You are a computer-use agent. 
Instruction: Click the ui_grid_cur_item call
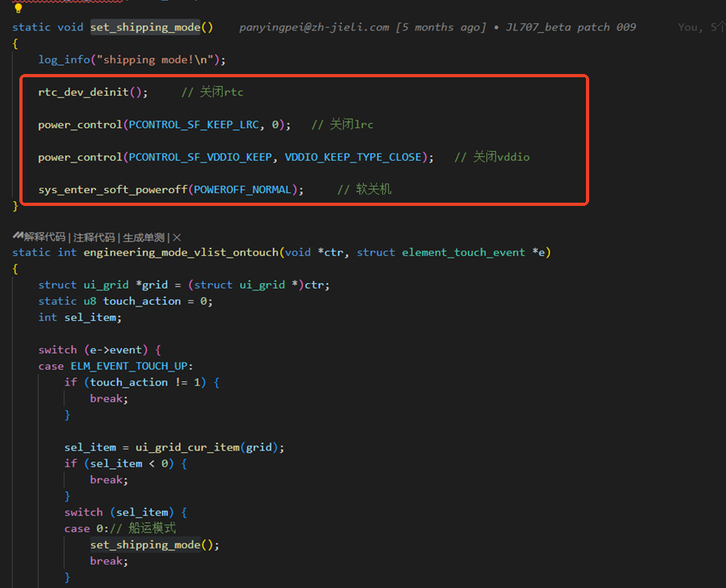pos(188,447)
